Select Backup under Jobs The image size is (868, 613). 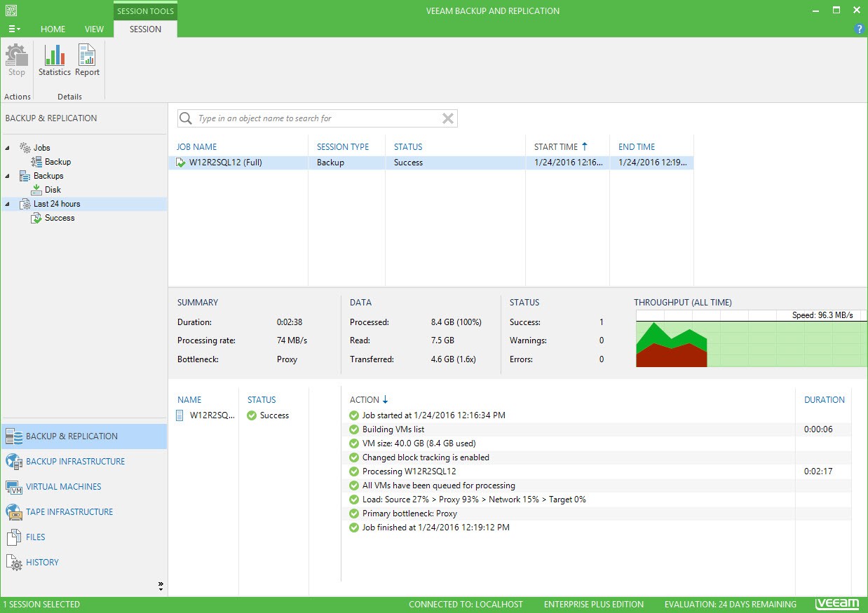click(x=57, y=162)
